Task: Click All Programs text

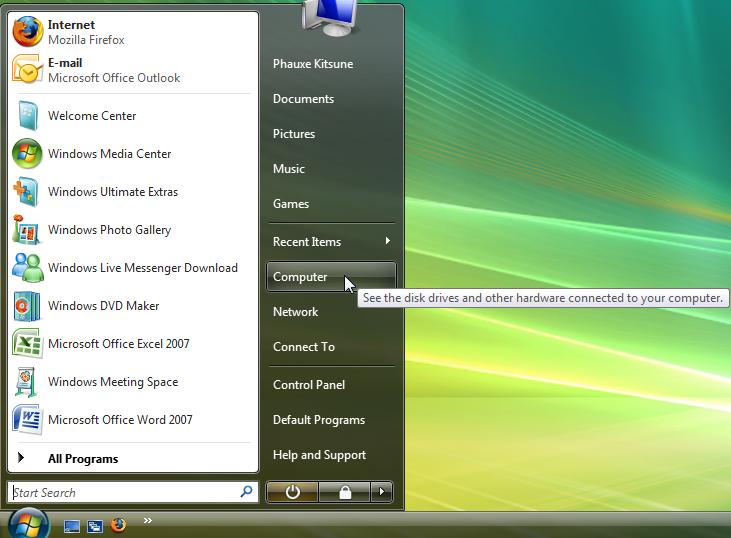Action: coord(83,459)
